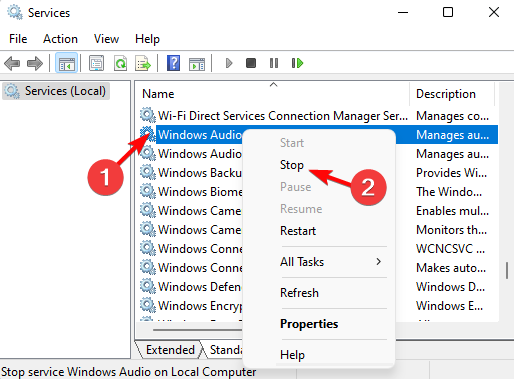Expand All Tasks submenu arrow

[378, 262]
